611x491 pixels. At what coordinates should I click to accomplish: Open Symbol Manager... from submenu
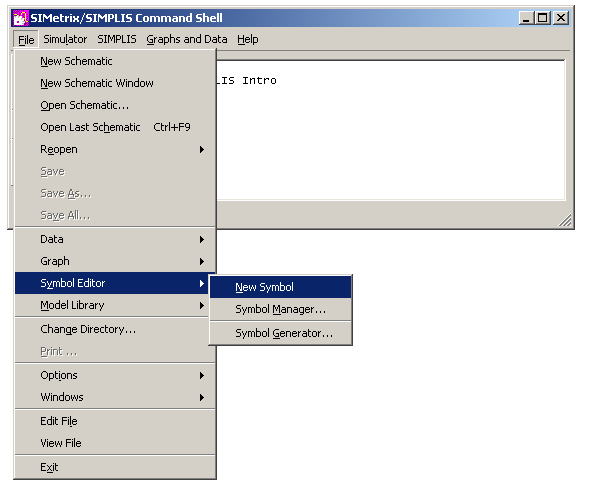coord(281,309)
